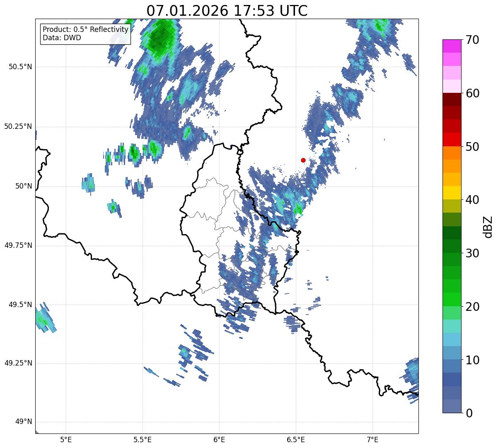This screenshot has height=448, width=498.
Task: Click the 49.25°N latitude label
Action: point(18,363)
